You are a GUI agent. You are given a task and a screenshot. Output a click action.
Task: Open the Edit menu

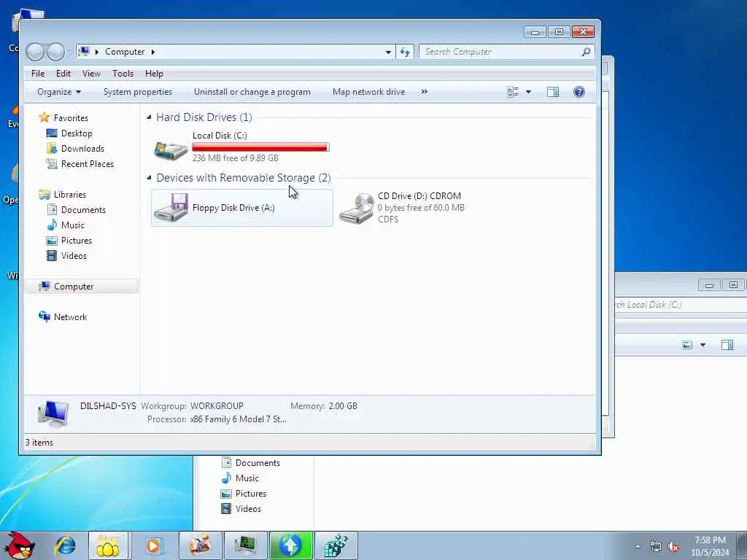click(x=63, y=74)
